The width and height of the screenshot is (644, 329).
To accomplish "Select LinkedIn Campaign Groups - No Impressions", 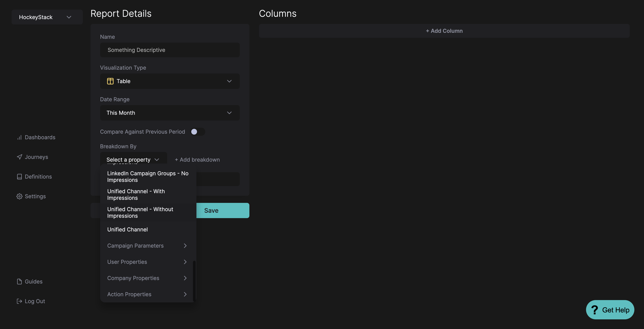I will coord(148,176).
